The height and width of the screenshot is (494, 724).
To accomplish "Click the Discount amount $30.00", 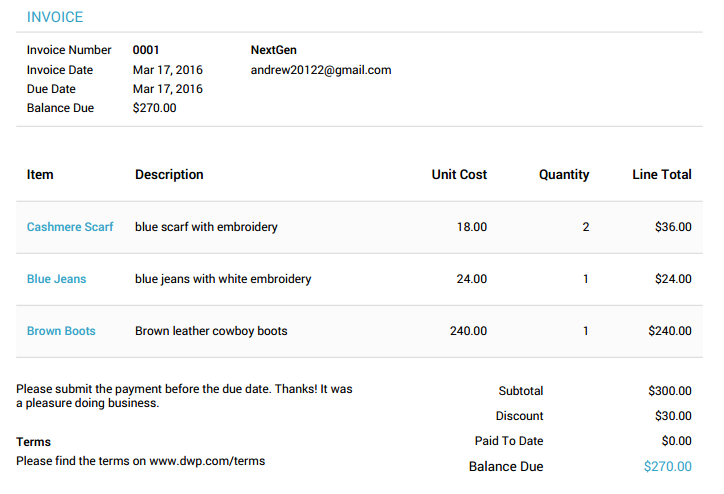I will 673,416.
